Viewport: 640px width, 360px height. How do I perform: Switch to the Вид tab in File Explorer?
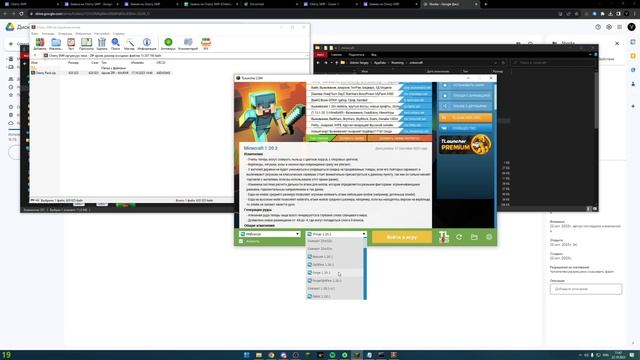(373, 54)
